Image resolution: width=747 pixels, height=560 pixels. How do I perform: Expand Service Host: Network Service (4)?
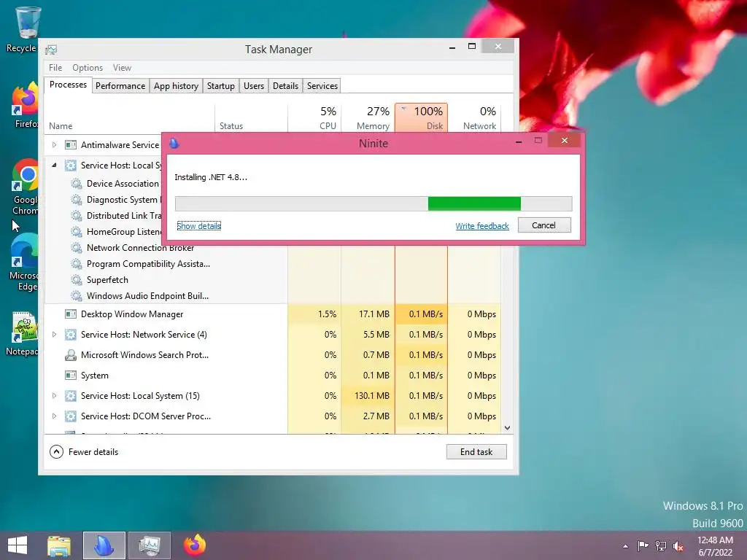click(54, 334)
